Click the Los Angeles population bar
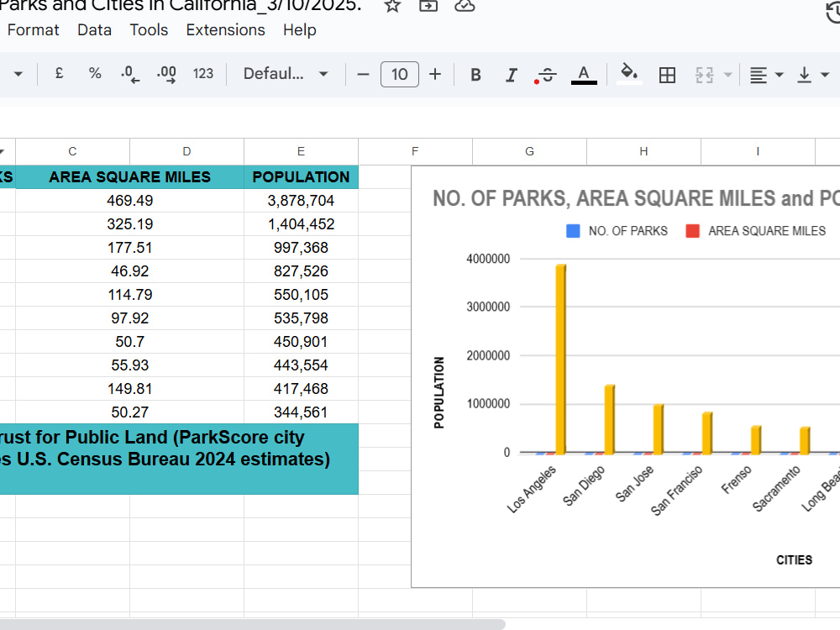840x630 pixels. (x=561, y=359)
